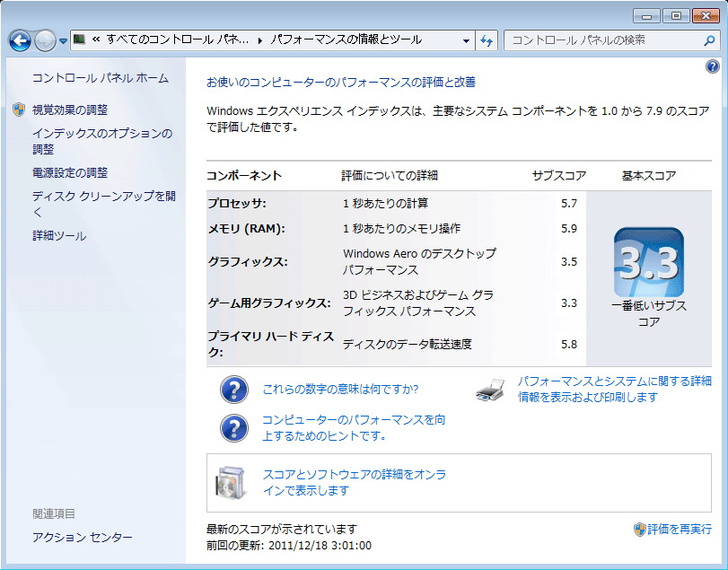Click the question icon beside performance improvement hints
728x570 pixels.
pyautogui.click(x=233, y=427)
